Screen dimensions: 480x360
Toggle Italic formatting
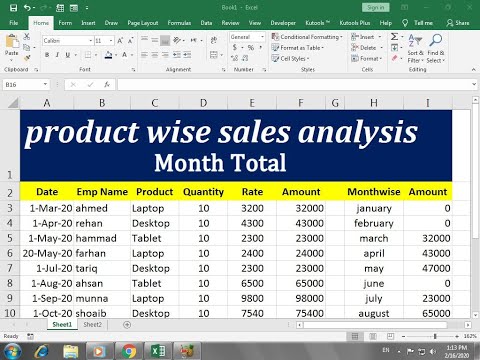(57, 55)
